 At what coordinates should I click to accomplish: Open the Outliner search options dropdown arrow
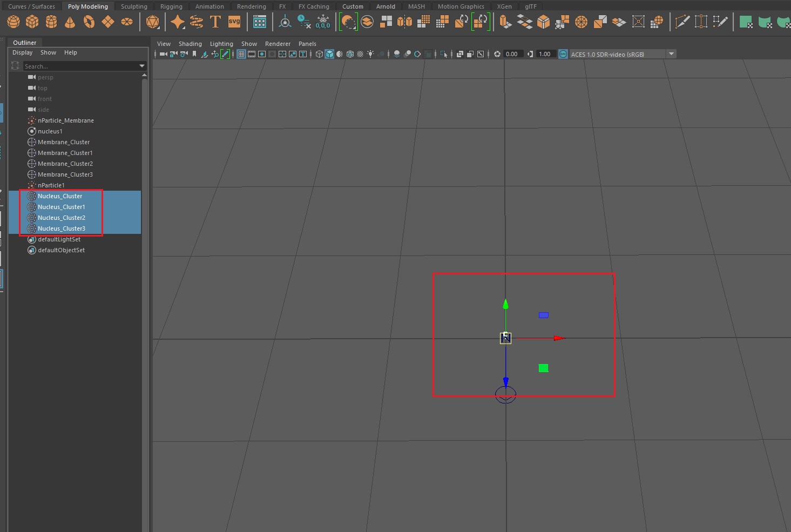pyautogui.click(x=142, y=66)
